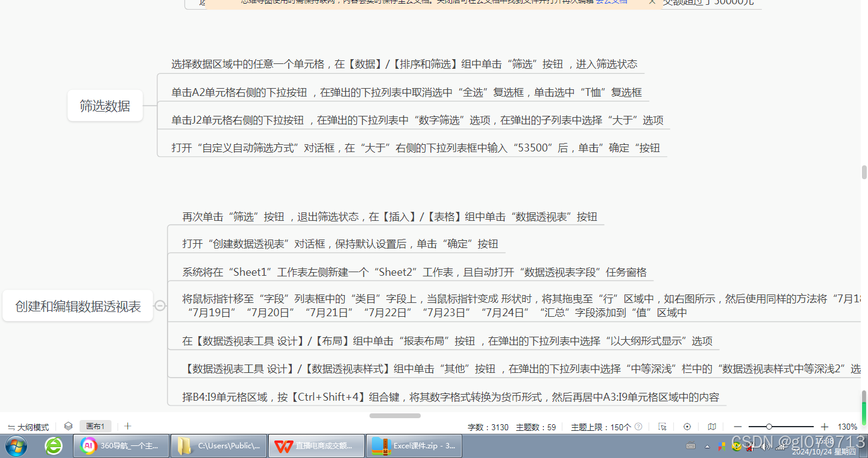This screenshot has width=868, height=458.
Task: Click the locate center topic icon
Action: click(x=687, y=427)
